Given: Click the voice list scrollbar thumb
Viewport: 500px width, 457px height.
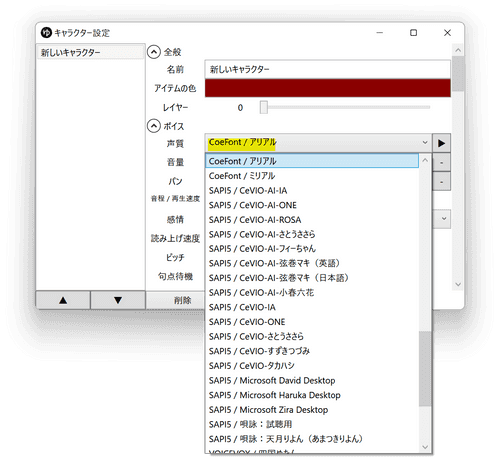Looking at the screenshot, I should click(425, 369).
